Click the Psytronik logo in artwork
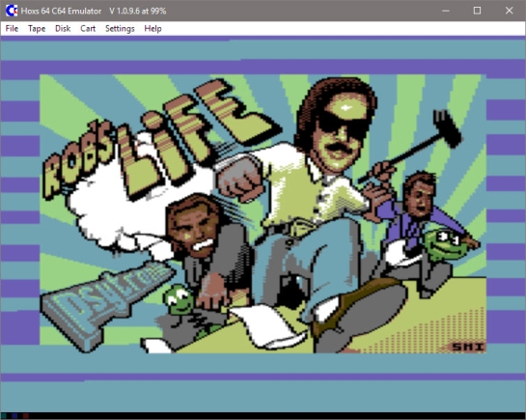 [x=107, y=305]
